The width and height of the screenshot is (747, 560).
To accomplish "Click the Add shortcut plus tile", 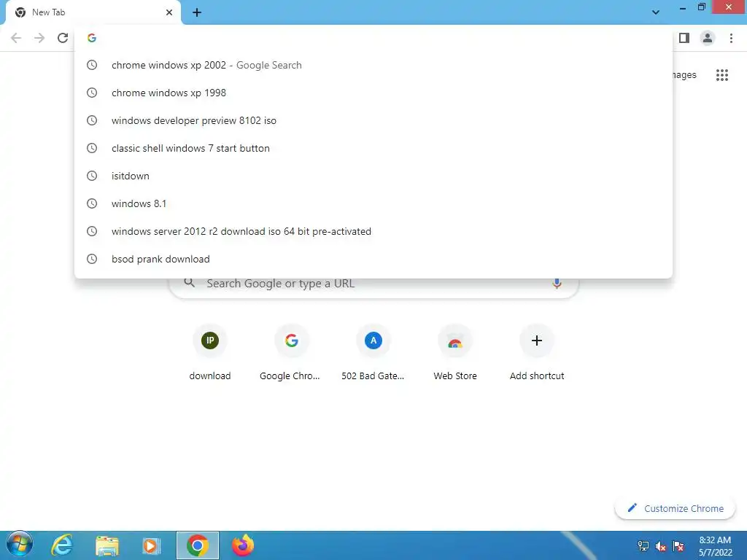I will 537,353.
